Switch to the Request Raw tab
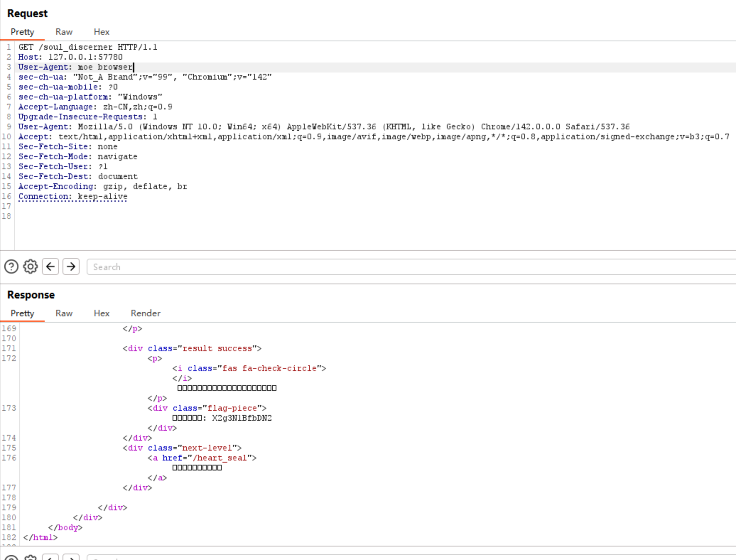736x560 pixels. (64, 32)
